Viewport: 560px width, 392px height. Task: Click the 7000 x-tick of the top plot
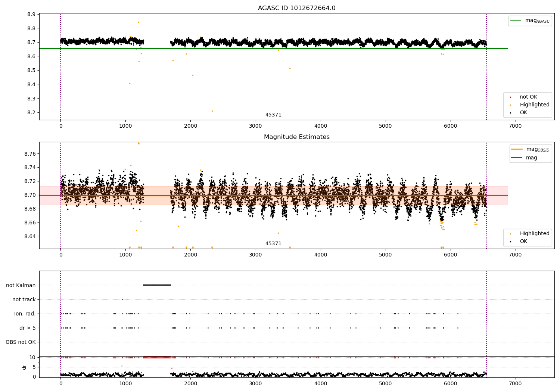click(x=515, y=126)
